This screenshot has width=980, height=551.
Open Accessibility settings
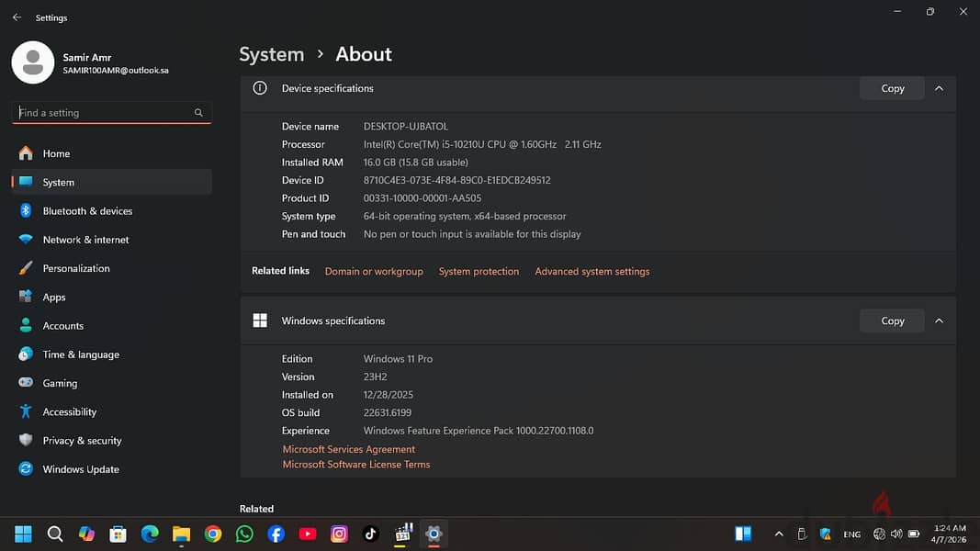(111, 411)
